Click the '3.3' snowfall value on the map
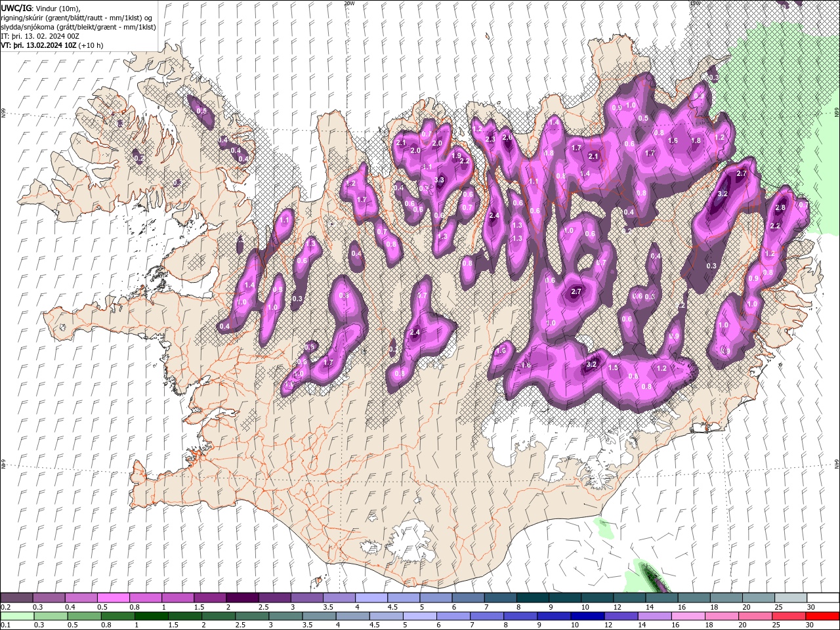The height and width of the screenshot is (630, 840). [x=440, y=180]
